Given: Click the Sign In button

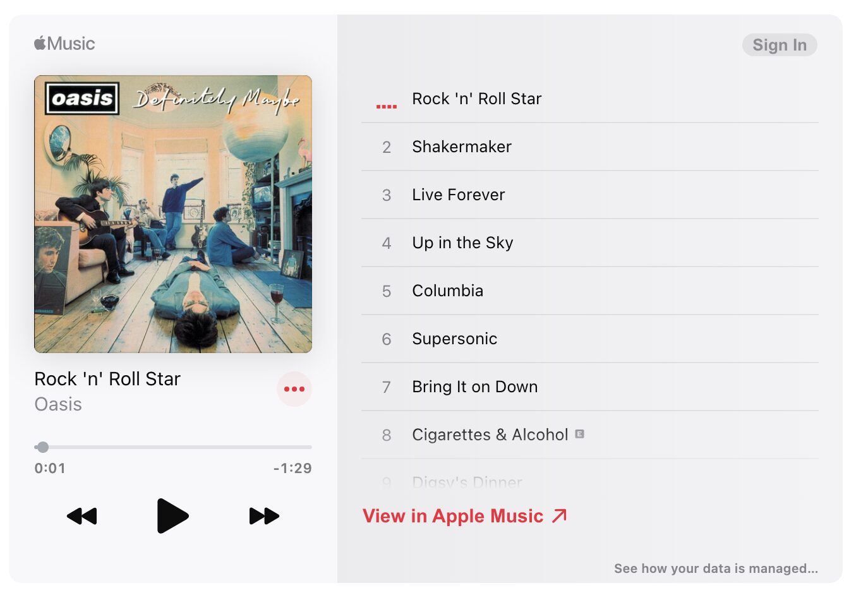Looking at the screenshot, I should (780, 45).
